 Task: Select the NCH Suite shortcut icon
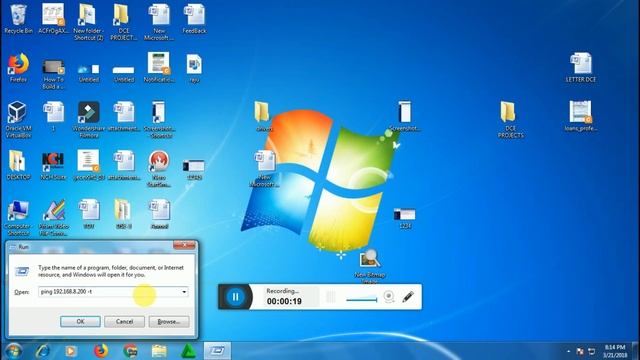[53, 165]
